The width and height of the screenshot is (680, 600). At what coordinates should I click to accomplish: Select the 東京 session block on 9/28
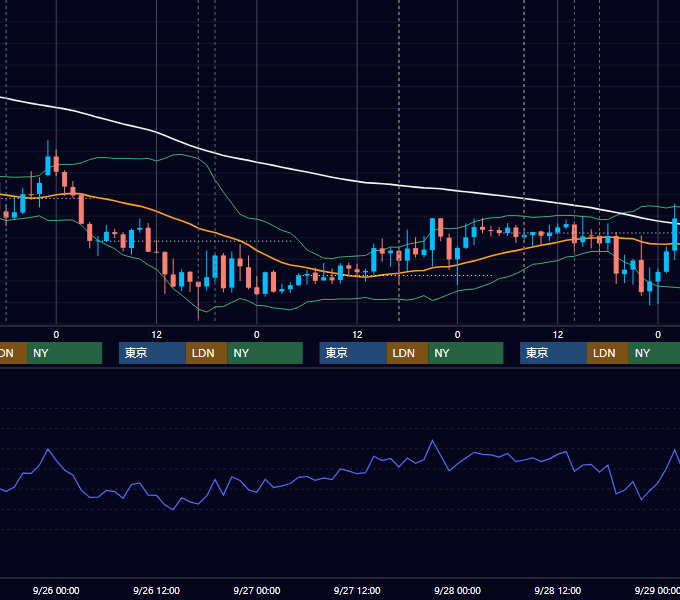(553, 353)
